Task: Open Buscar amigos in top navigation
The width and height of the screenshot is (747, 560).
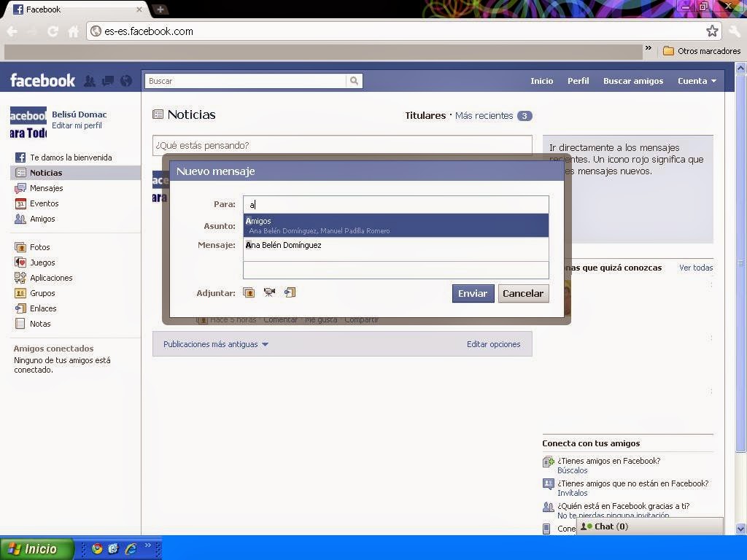Action: point(633,81)
